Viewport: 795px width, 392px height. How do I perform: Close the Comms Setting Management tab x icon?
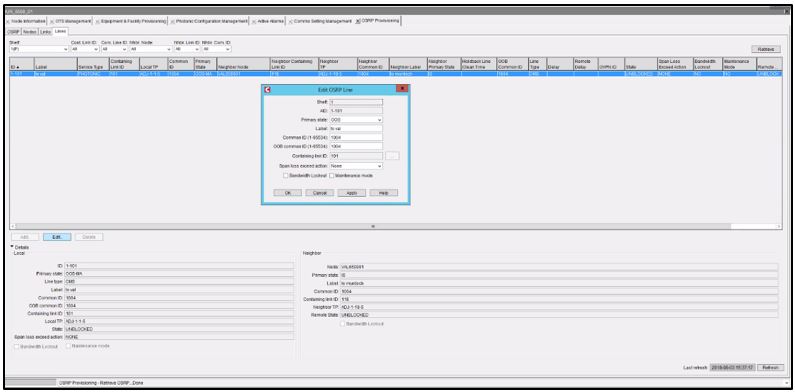tap(291, 21)
